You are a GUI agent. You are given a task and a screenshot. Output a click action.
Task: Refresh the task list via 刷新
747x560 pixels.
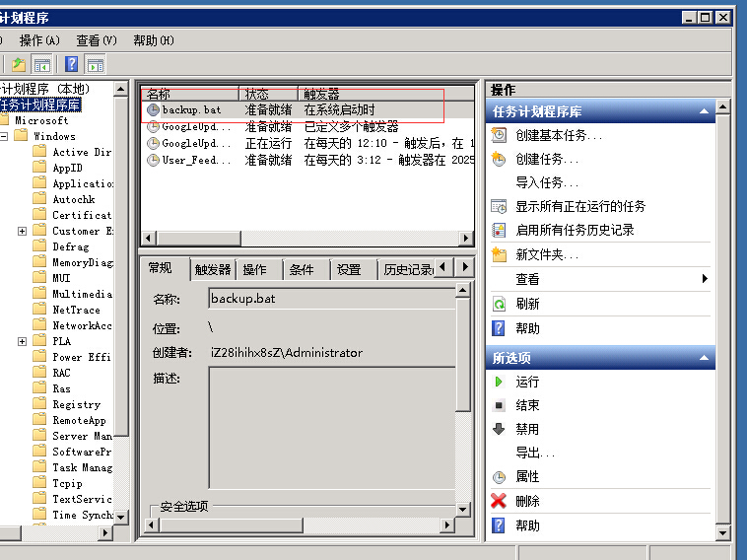click(527, 304)
